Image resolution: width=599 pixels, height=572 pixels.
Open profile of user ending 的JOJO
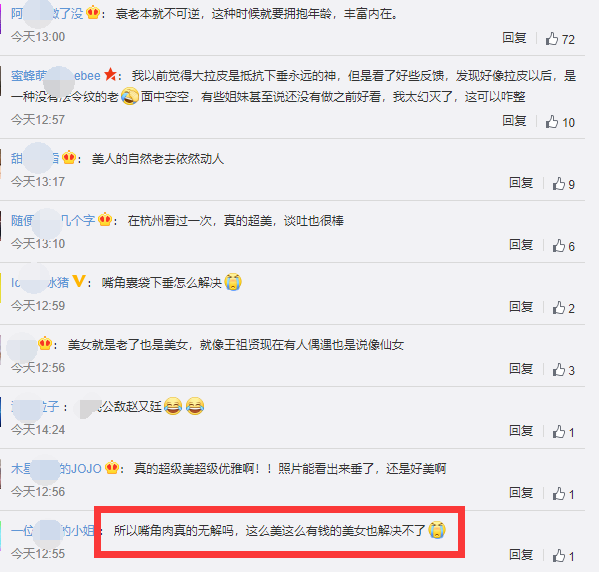(56, 468)
